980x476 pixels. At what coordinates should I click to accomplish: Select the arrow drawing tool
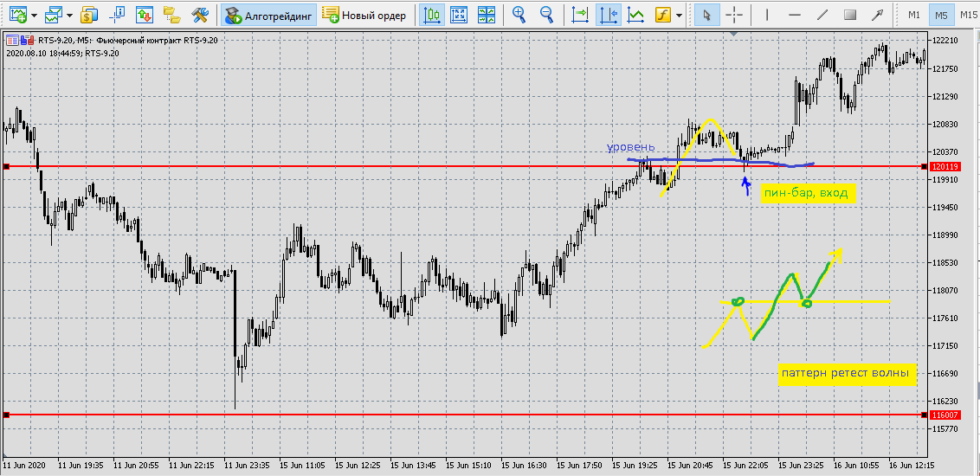click(878, 15)
